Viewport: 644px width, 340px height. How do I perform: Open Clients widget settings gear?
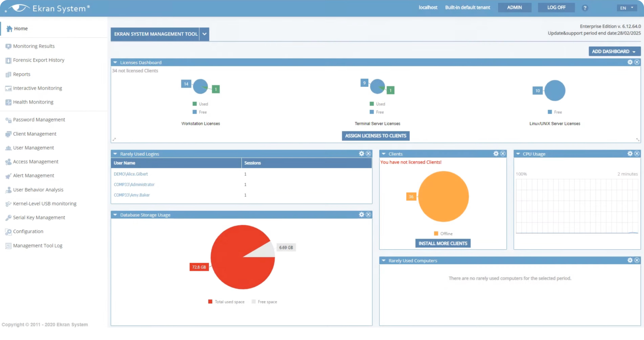click(x=496, y=154)
